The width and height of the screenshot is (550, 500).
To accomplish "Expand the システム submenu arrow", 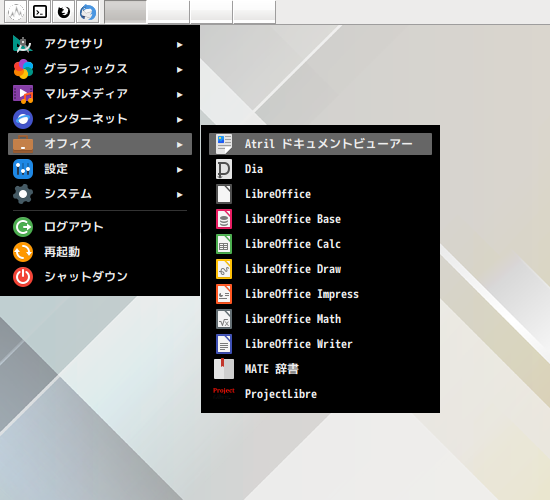I will (180, 195).
